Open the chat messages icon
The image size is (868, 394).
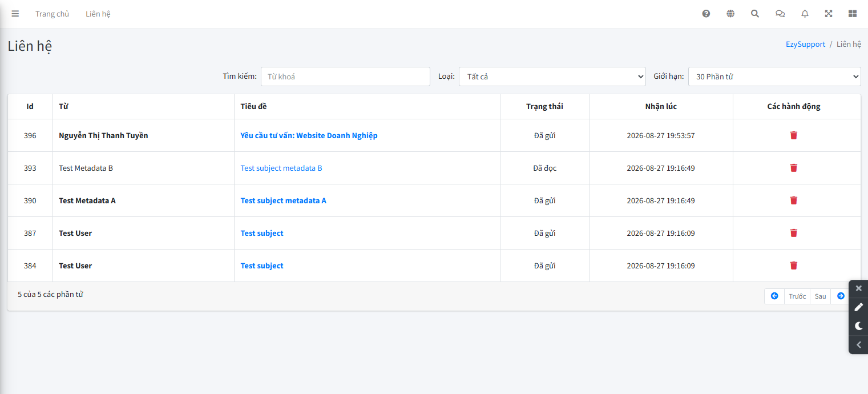click(780, 14)
